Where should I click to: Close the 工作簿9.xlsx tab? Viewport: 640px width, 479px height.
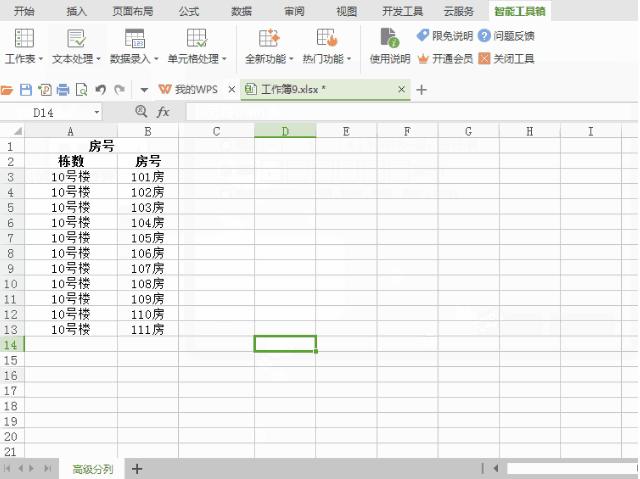[401, 89]
